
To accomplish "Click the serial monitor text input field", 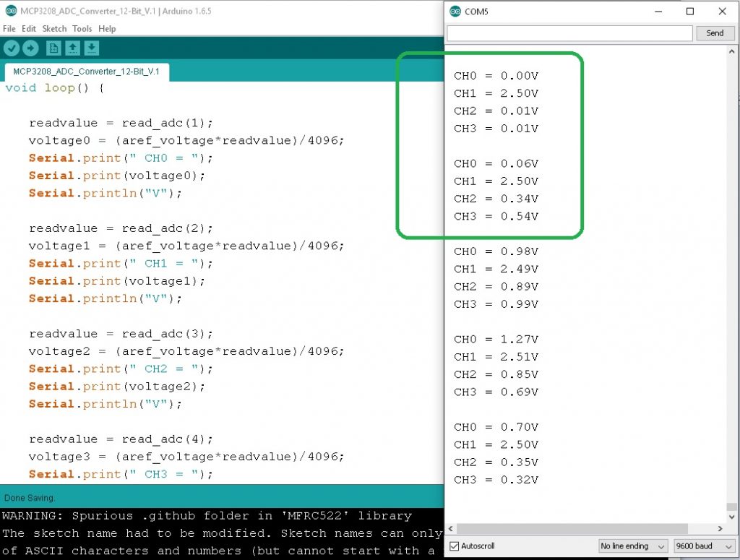I will (569, 33).
